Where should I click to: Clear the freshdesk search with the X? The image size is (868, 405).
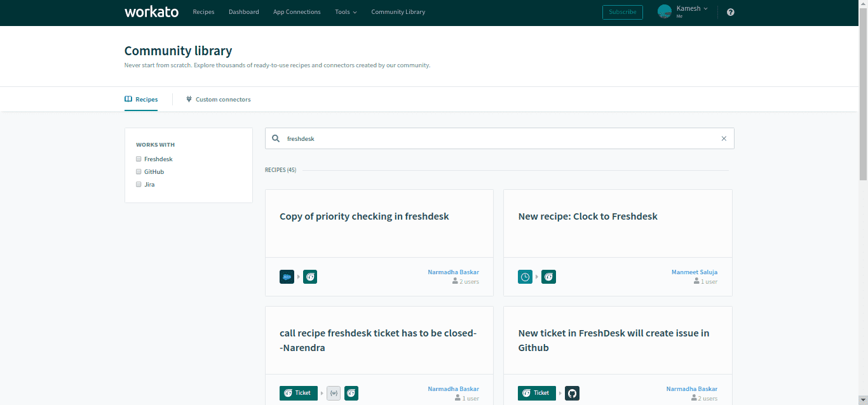(x=724, y=138)
